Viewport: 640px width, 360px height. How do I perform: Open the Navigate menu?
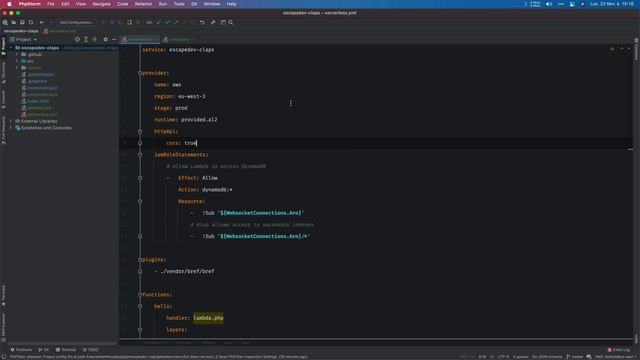(102, 4)
